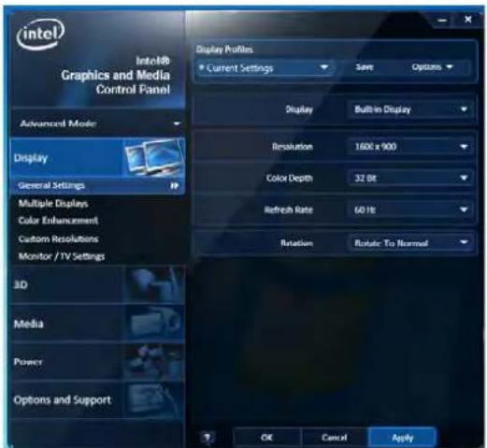The height and width of the screenshot is (448, 487).
Task: Select the Power category
Action: 97,362
